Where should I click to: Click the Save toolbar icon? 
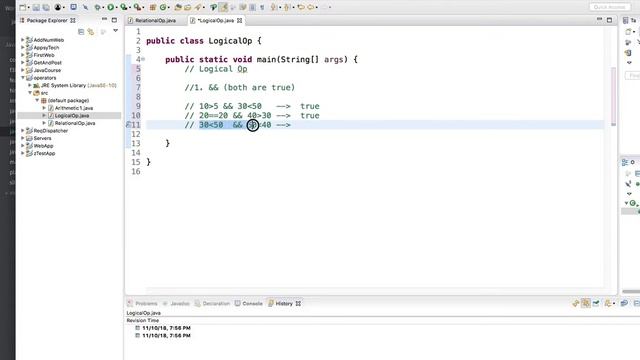pyautogui.click(x=36, y=7)
